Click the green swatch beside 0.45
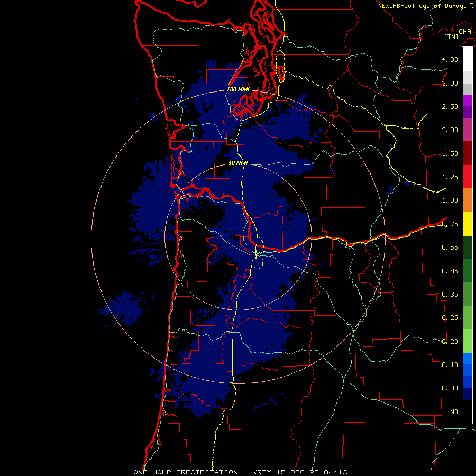The width and height of the screenshot is (476, 476). (467, 270)
